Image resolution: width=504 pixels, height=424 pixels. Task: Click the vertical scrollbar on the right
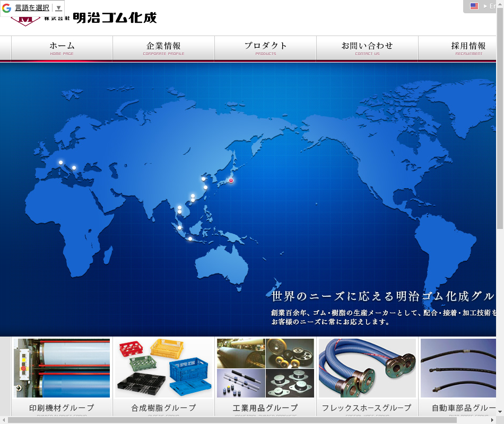pos(500,117)
